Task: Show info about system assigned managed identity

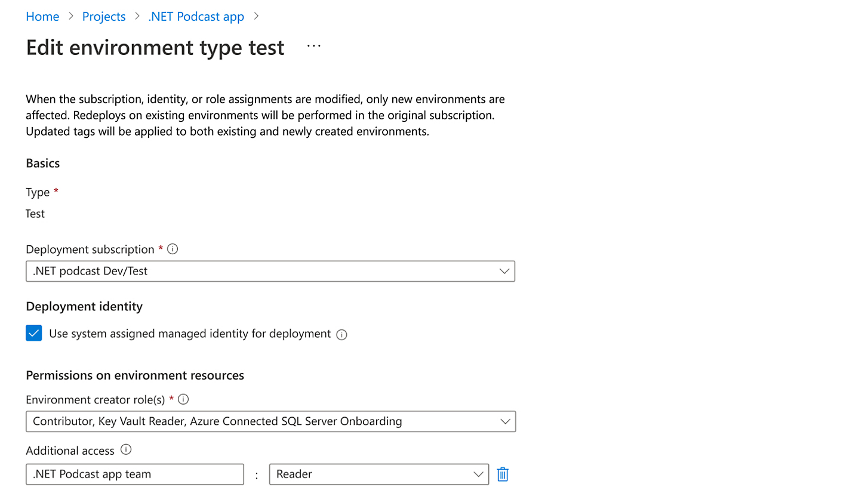Action: point(341,335)
